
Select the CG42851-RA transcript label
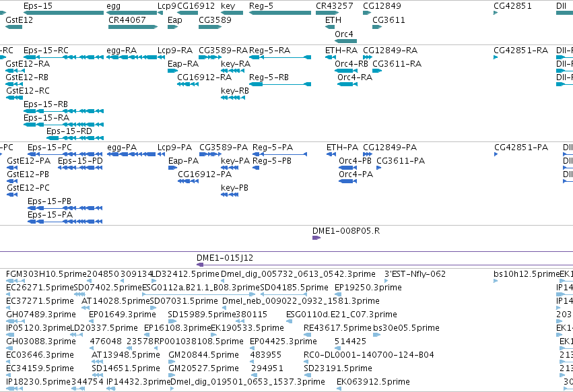(x=520, y=51)
